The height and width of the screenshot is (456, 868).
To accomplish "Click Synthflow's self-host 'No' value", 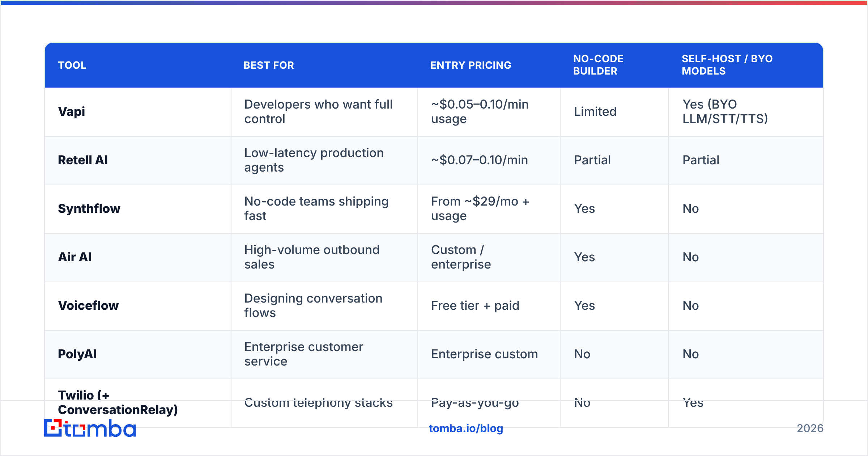I will (690, 208).
